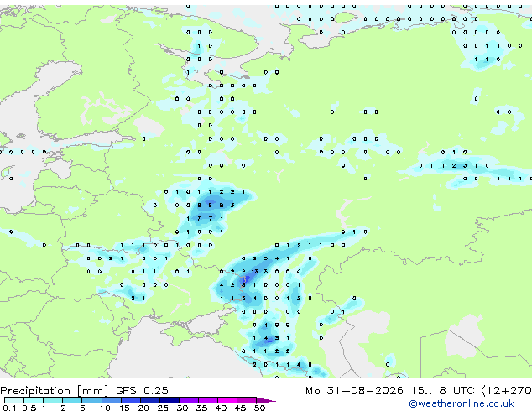Open the weatheronline.co.uk copyright link

[462, 403]
